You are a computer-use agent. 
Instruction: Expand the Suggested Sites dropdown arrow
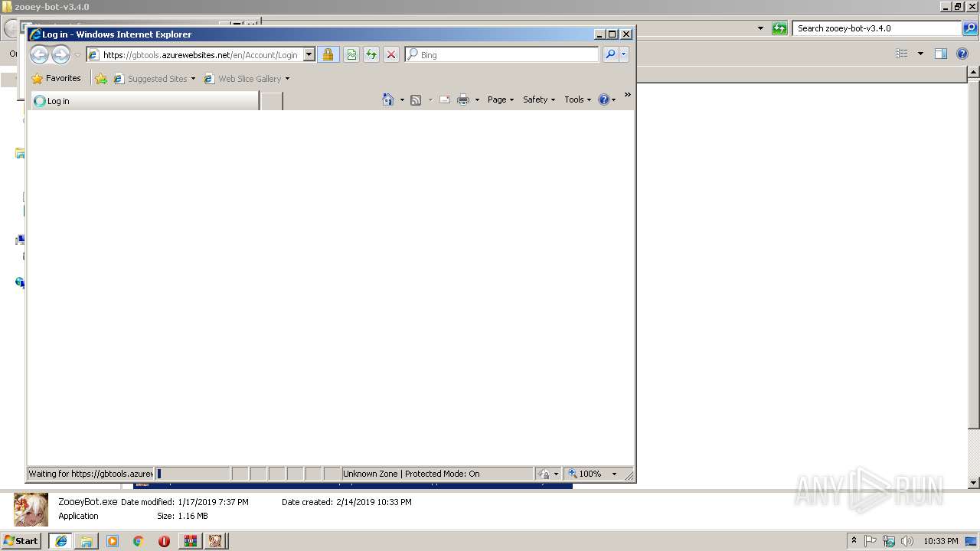pos(193,79)
